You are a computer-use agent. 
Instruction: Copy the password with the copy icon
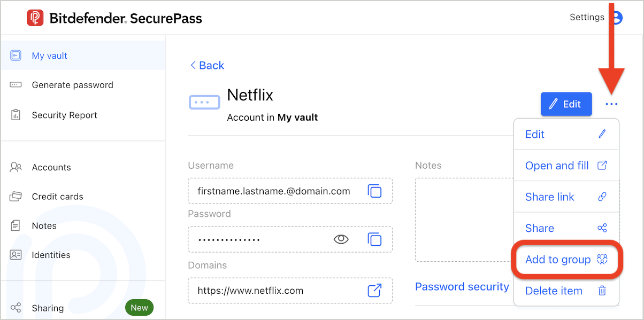(x=374, y=239)
